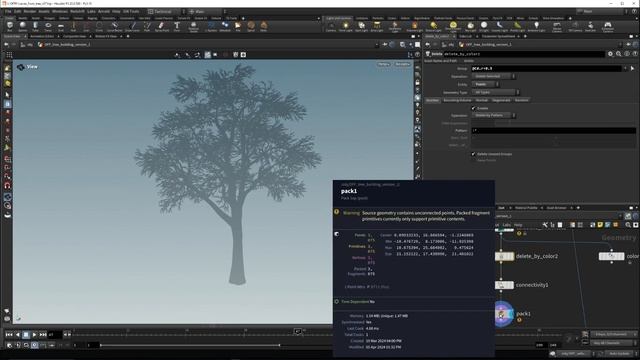
Task: Jump to last frame
Action: pos(43,334)
